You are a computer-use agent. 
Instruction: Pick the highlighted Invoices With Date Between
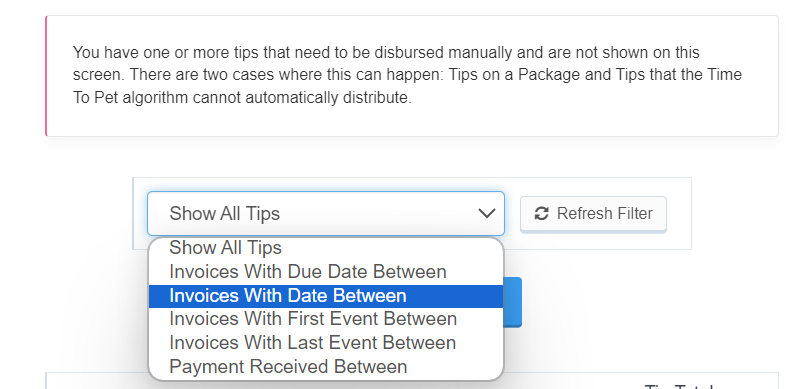(326, 296)
